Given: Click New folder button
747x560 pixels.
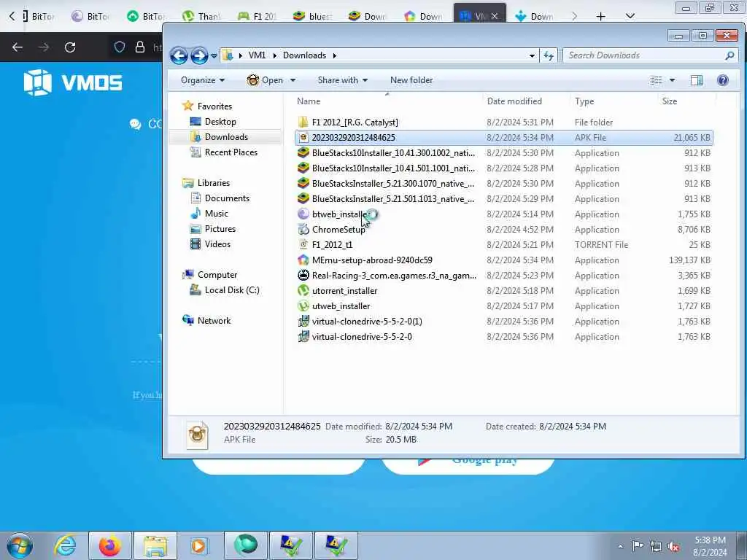Looking at the screenshot, I should [x=411, y=80].
